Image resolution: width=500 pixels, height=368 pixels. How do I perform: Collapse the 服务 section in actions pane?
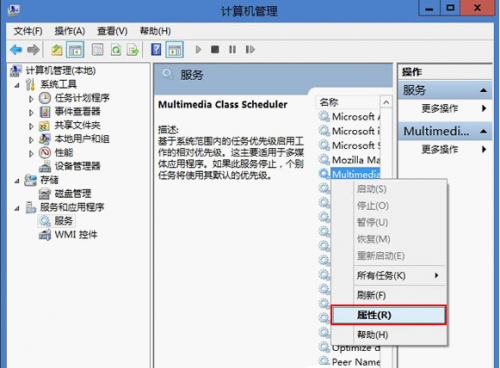click(x=483, y=90)
